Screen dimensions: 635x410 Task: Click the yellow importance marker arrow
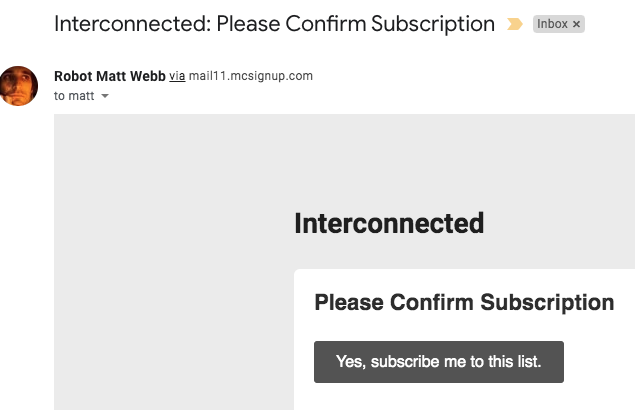click(515, 24)
